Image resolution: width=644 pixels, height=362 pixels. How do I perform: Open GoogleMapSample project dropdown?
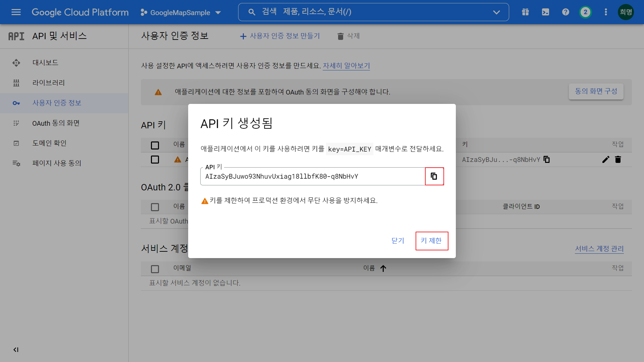coord(181,13)
